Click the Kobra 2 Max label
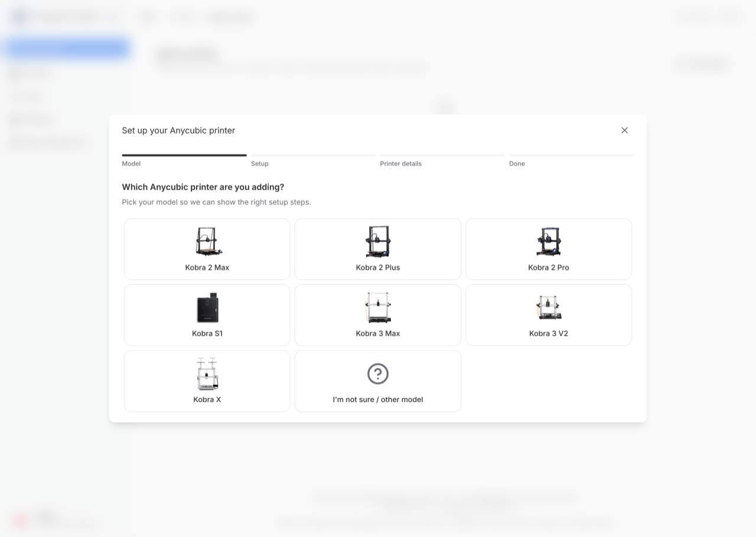Screen dimensions: 756x537 pyautogui.click(x=207, y=267)
